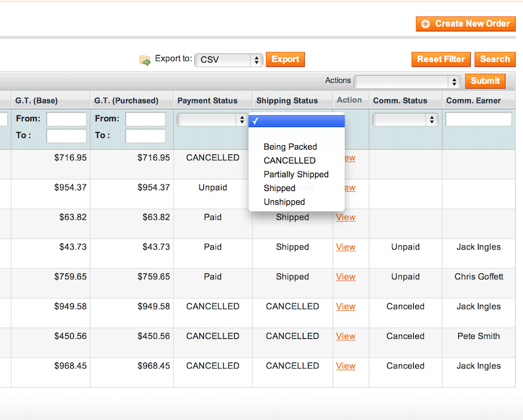Expand the Actions dropdown

click(407, 81)
